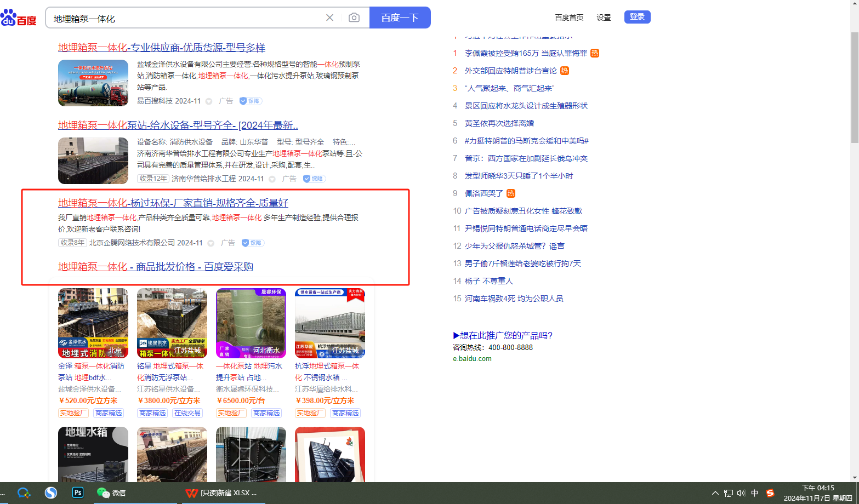Click the volume tray icon

pos(741,493)
